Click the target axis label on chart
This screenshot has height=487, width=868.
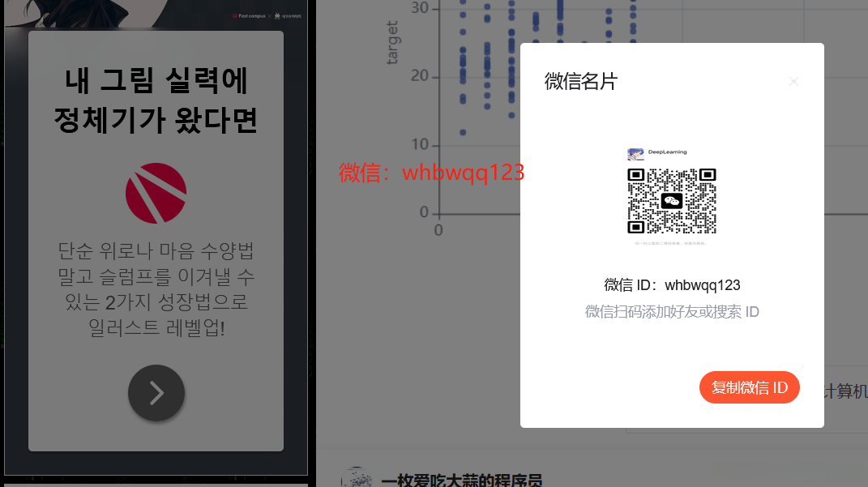point(392,43)
